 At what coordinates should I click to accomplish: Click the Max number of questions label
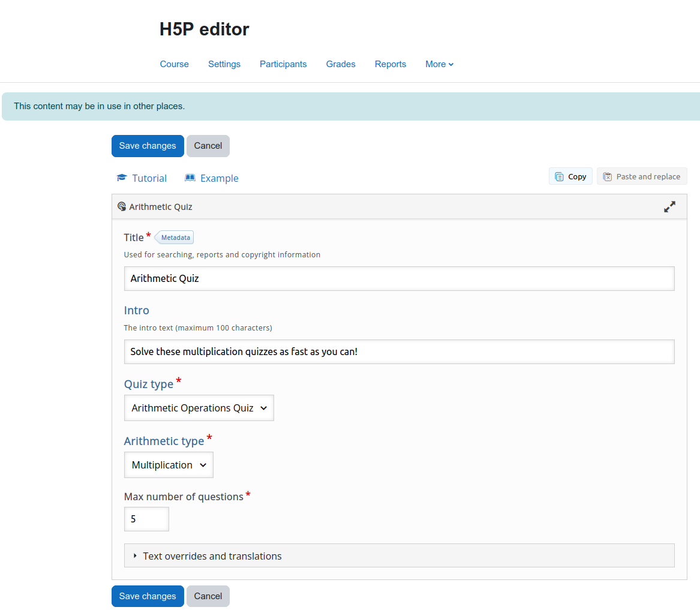(184, 497)
